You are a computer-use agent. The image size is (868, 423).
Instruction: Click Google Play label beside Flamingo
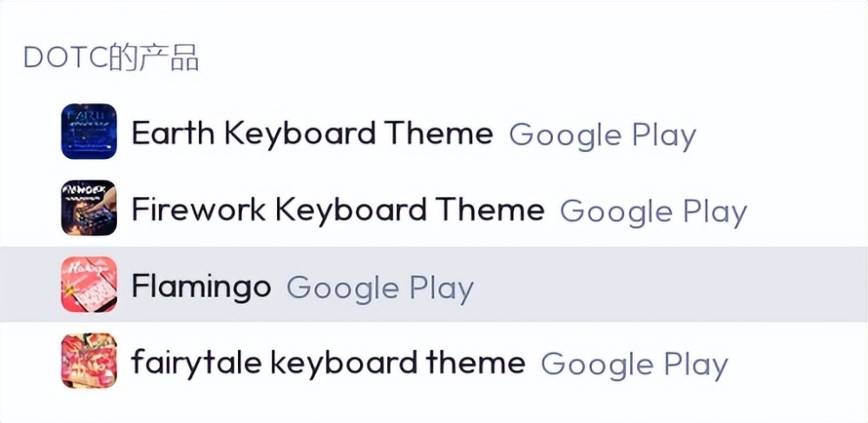380,288
